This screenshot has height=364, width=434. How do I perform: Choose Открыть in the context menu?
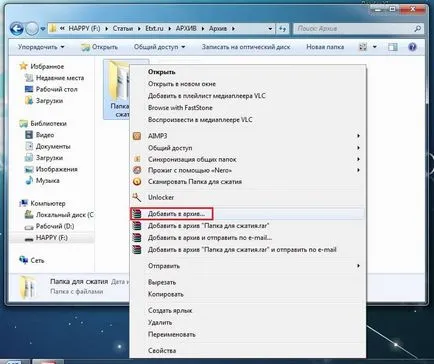pos(248,72)
